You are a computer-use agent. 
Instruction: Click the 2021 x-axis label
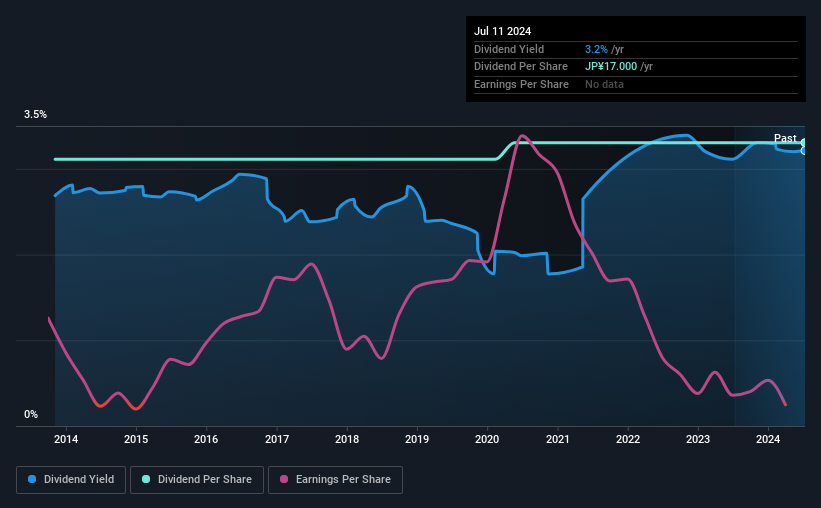(558, 439)
